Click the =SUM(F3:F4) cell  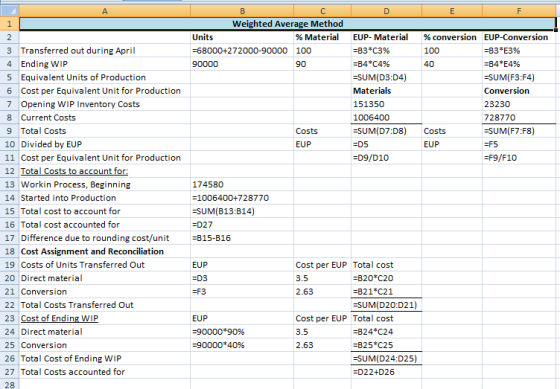519,78
